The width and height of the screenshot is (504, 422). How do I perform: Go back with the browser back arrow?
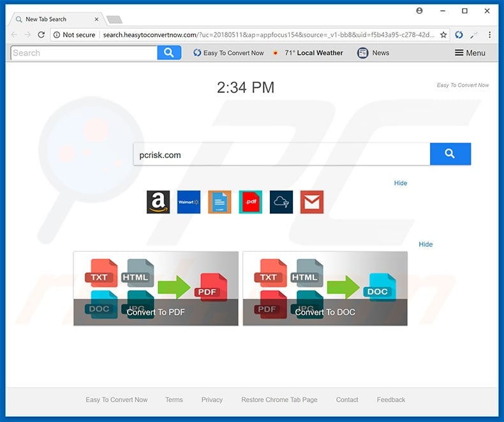coord(15,34)
